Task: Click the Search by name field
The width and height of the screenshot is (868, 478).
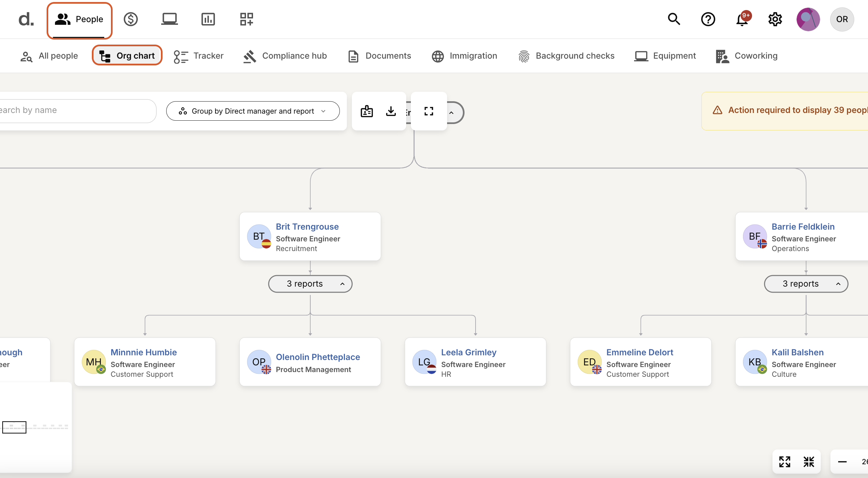Action: click(77, 111)
